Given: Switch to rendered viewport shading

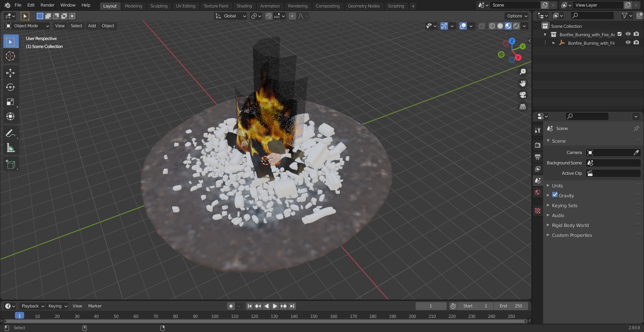Looking at the screenshot, I should (x=516, y=26).
